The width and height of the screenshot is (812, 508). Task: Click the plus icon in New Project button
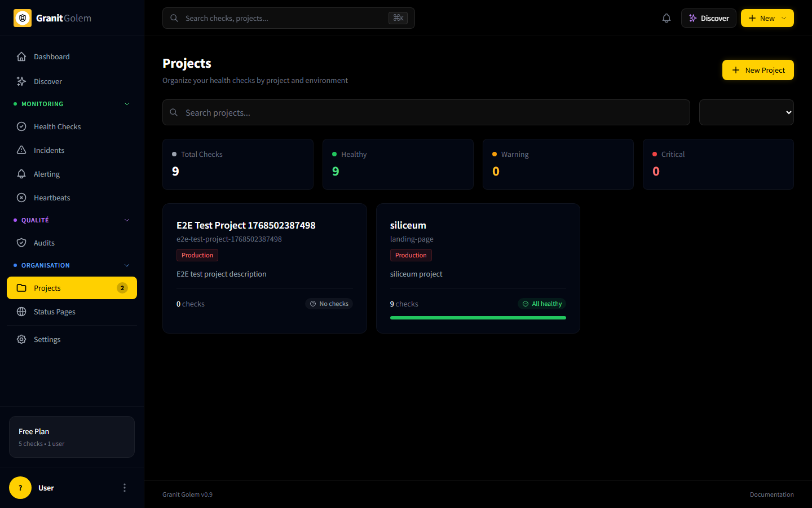pyautogui.click(x=736, y=70)
